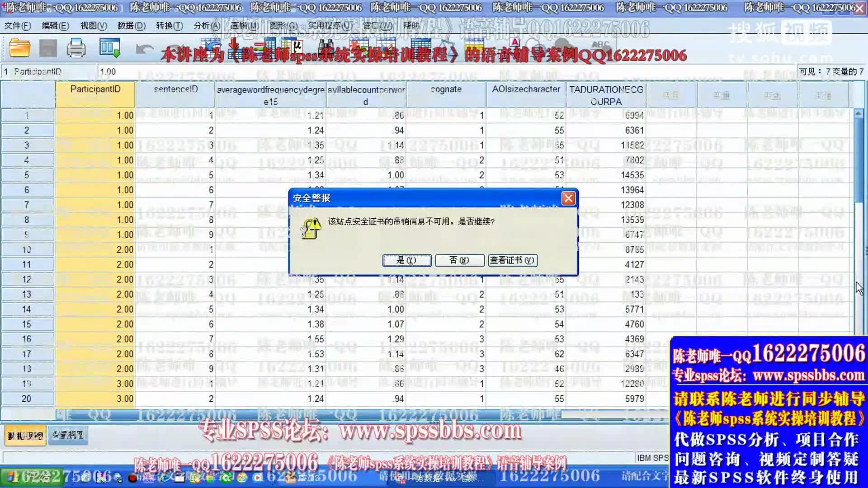The height and width of the screenshot is (488, 868).
Task: Open the 分析(A) menu
Action: pos(207,26)
